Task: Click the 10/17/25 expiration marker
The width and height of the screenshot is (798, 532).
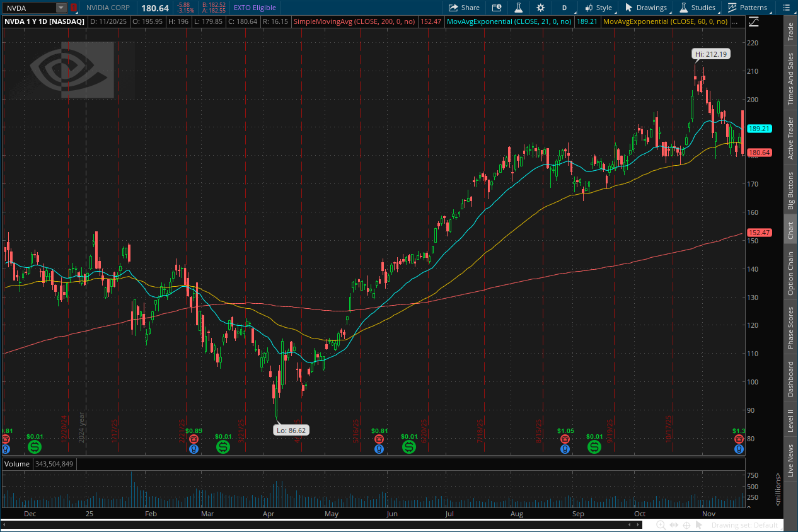Action: pos(669,430)
